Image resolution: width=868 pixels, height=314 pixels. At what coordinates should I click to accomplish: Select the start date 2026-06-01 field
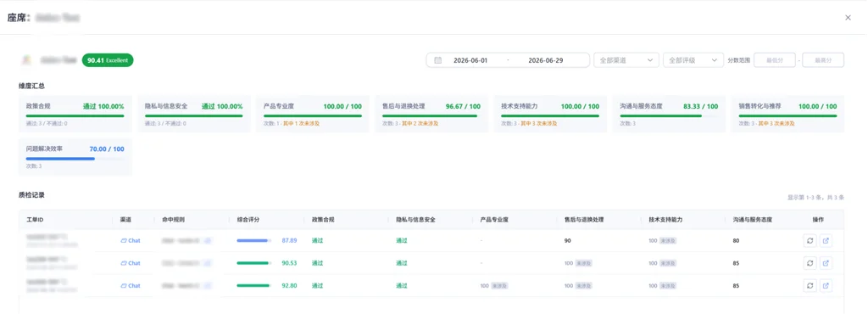tap(470, 60)
